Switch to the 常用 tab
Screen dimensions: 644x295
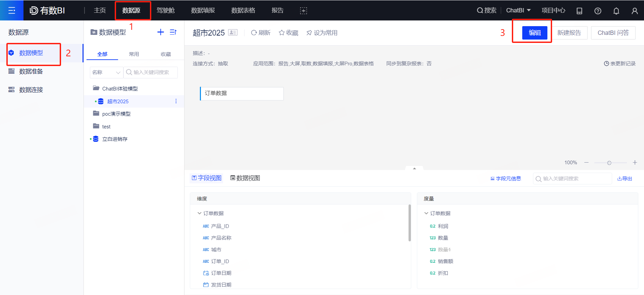pyautogui.click(x=134, y=54)
